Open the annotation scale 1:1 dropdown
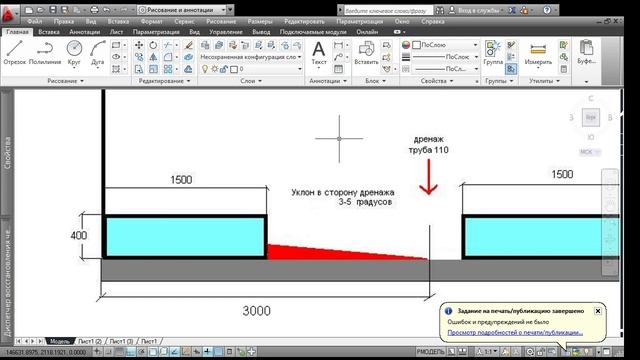640x360 pixels. (x=487, y=351)
